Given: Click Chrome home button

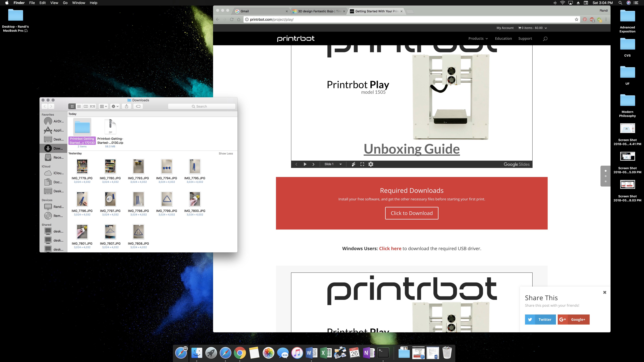Looking at the screenshot, I should tap(239, 19).
